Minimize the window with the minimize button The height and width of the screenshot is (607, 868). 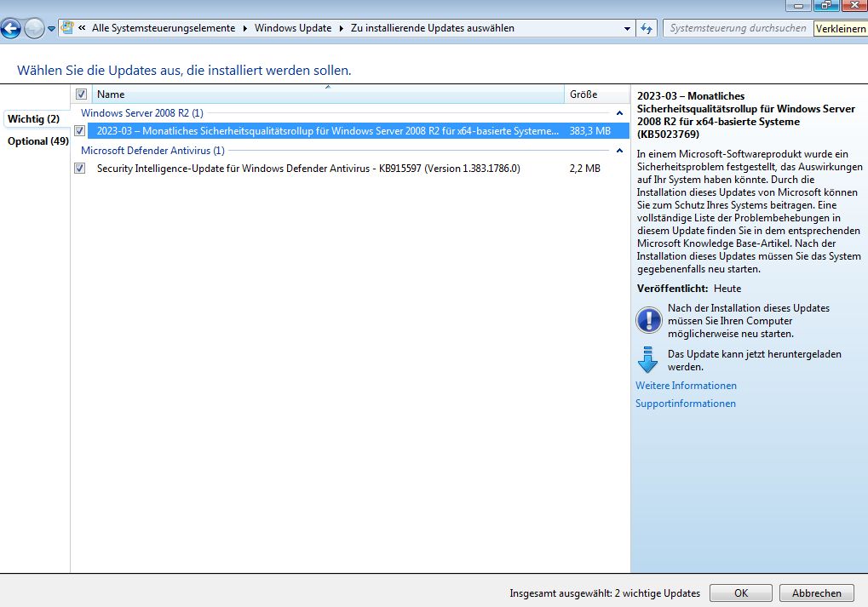799,5
